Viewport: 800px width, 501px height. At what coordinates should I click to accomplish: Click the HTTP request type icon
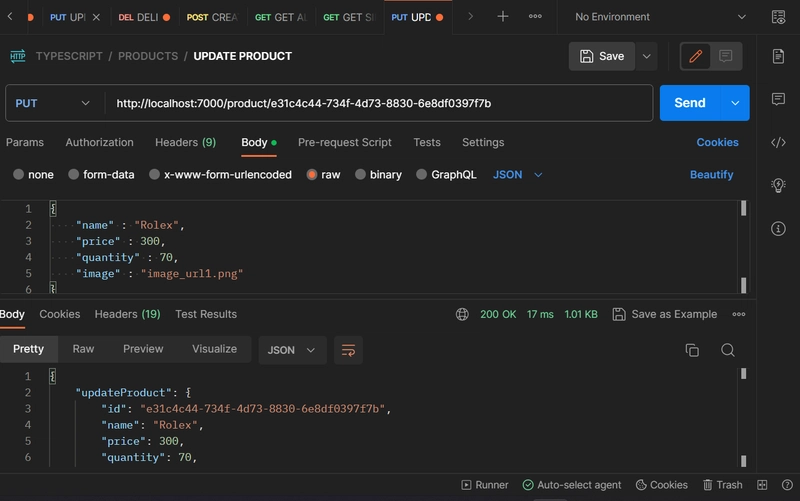pos(18,56)
